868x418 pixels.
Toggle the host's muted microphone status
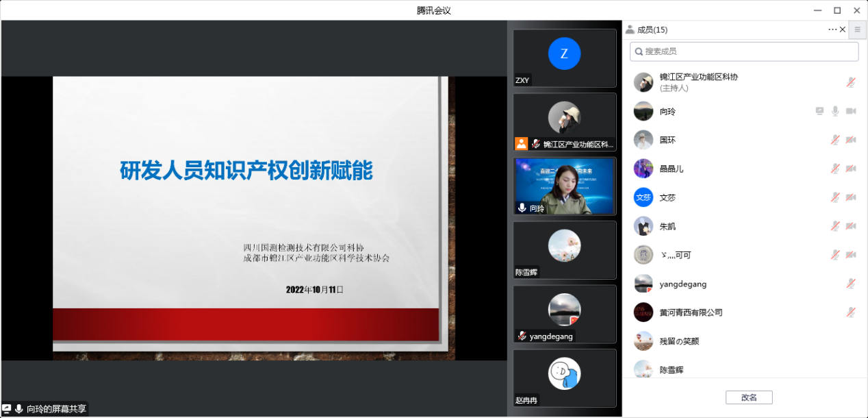[850, 82]
